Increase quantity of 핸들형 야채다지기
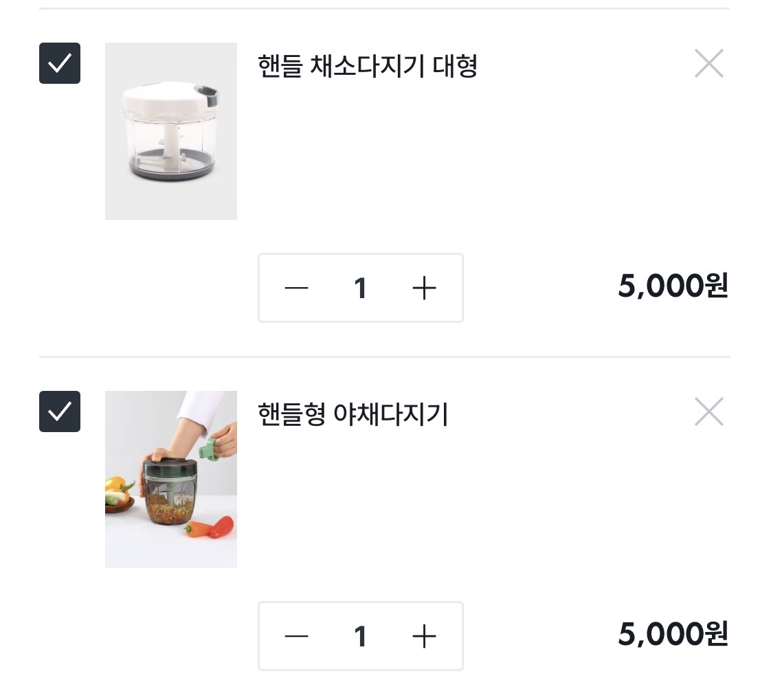Screen dimensions: 771x700 pos(424,636)
